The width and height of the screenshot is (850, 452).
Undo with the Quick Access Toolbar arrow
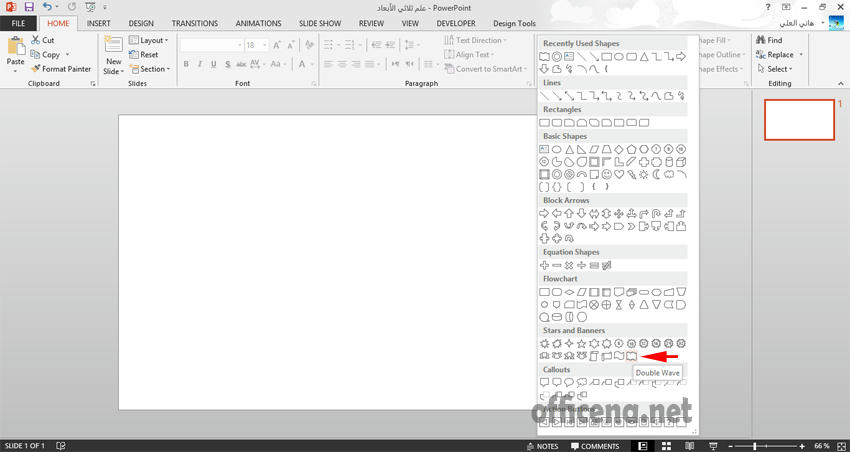pos(47,8)
